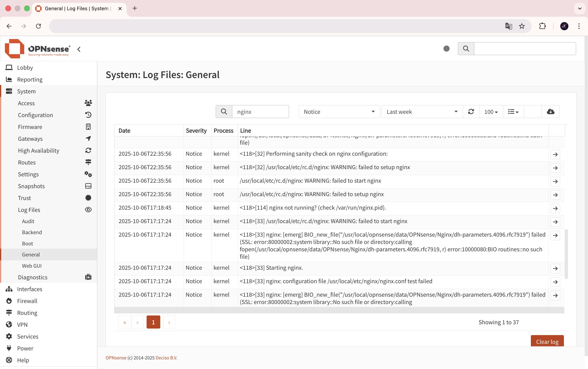Reload the page in the browser

(38, 26)
